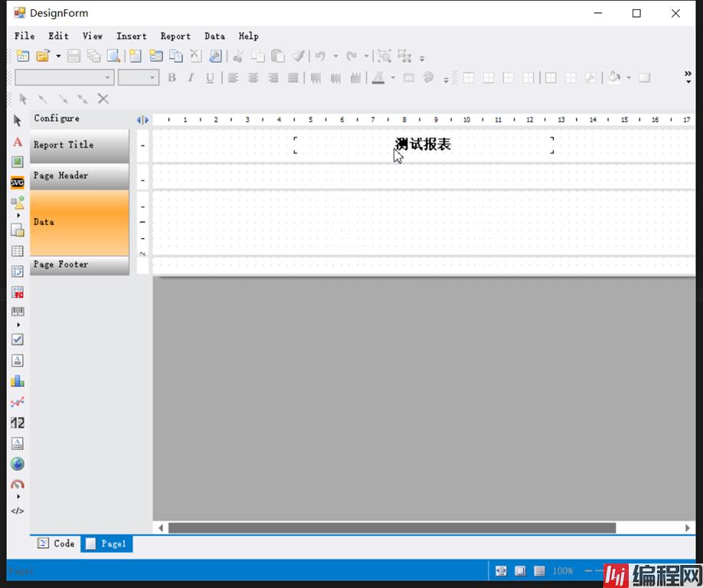Pick the SVG object tool
The width and height of the screenshot is (703, 588).
18,182
